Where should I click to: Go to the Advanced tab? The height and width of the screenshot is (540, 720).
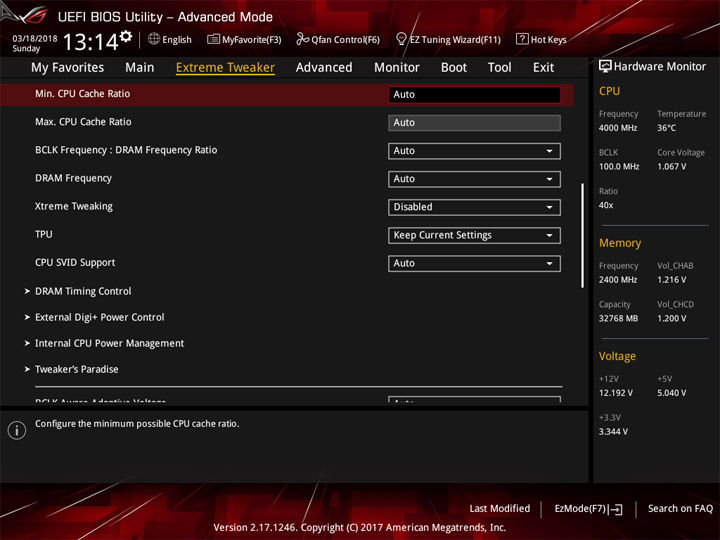pyautogui.click(x=324, y=68)
